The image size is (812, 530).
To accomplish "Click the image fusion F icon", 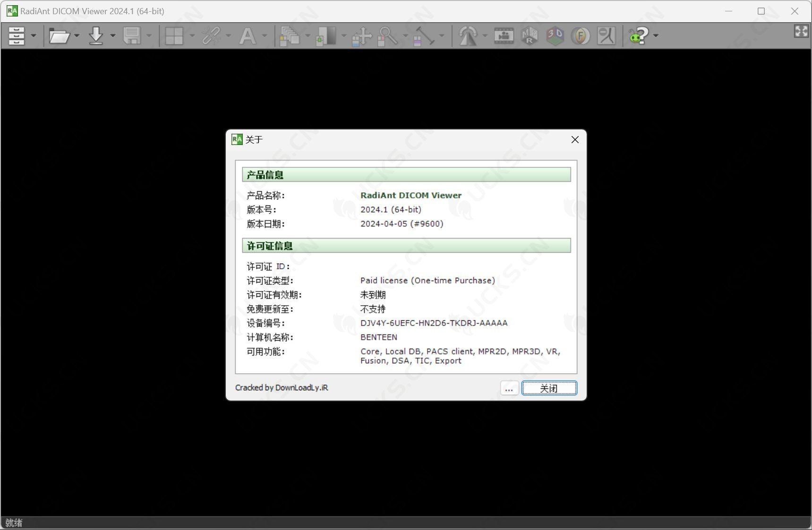I will [x=581, y=35].
